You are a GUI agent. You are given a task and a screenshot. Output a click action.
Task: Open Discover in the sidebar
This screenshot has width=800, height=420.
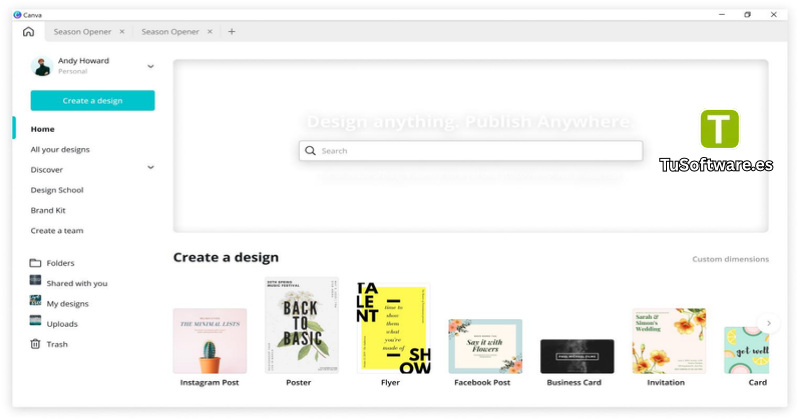tap(46, 170)
